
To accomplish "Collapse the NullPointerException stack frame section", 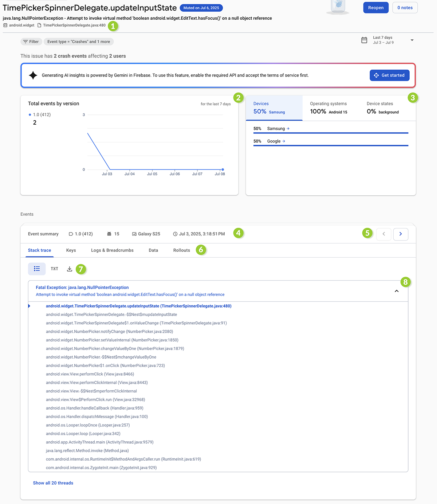I will click(397, 291).
